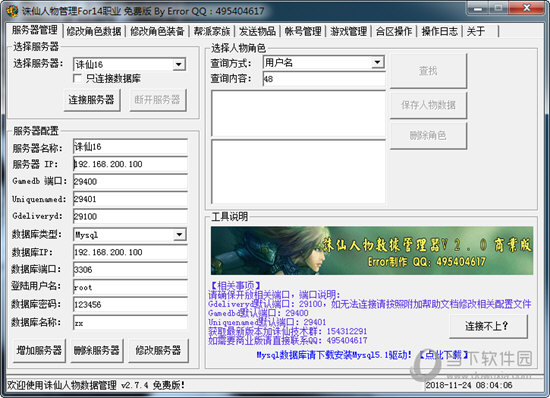The height and width of the screenshot is (398, 550).
Task: Focus the 服务器名称 input field
Action: point(130,147)
